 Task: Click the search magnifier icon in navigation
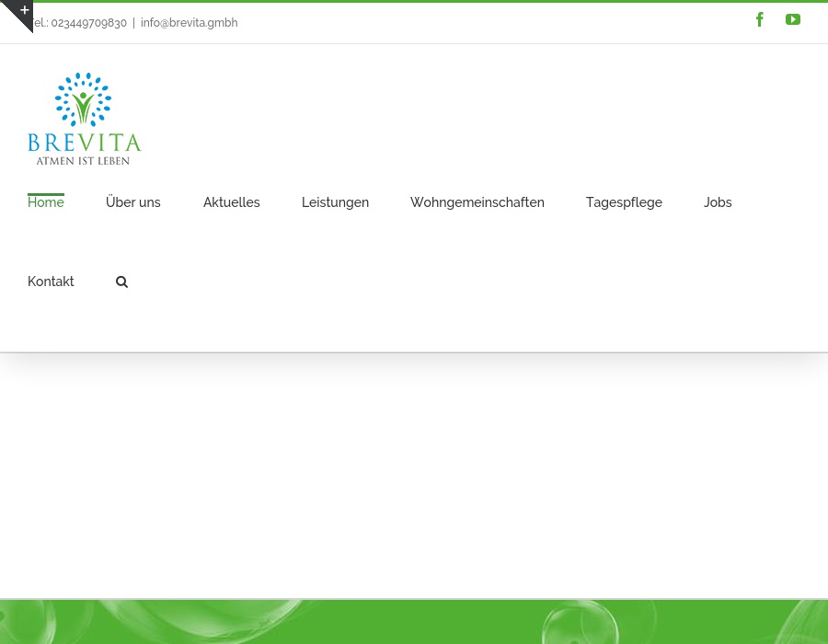[x=121, y=282]
